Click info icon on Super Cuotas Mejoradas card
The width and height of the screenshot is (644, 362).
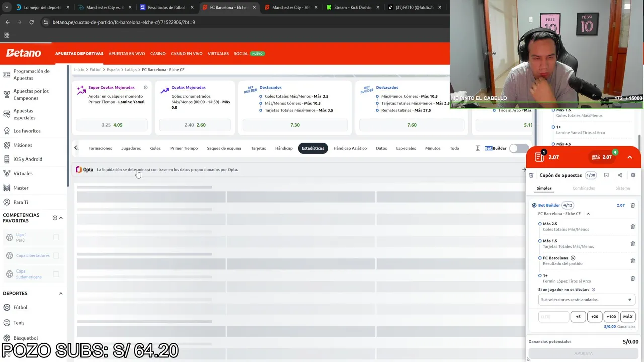[x=146, y=87]
